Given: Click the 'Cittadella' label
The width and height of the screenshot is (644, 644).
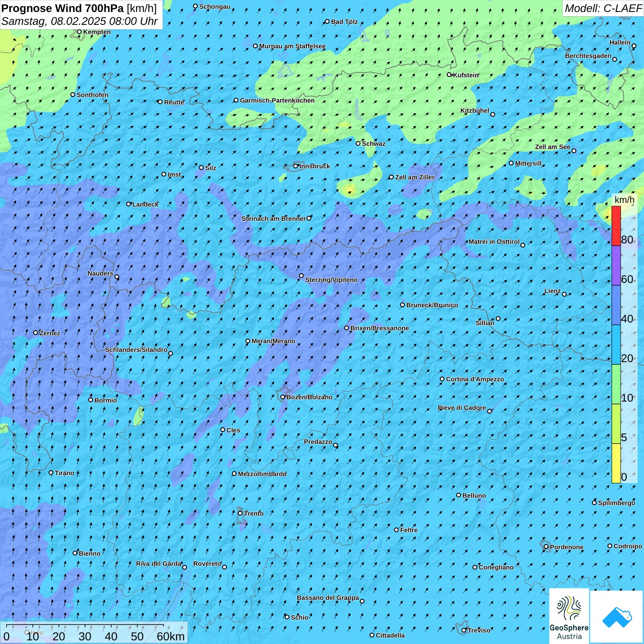Looking at the screenshot, I should pos(390,635).
